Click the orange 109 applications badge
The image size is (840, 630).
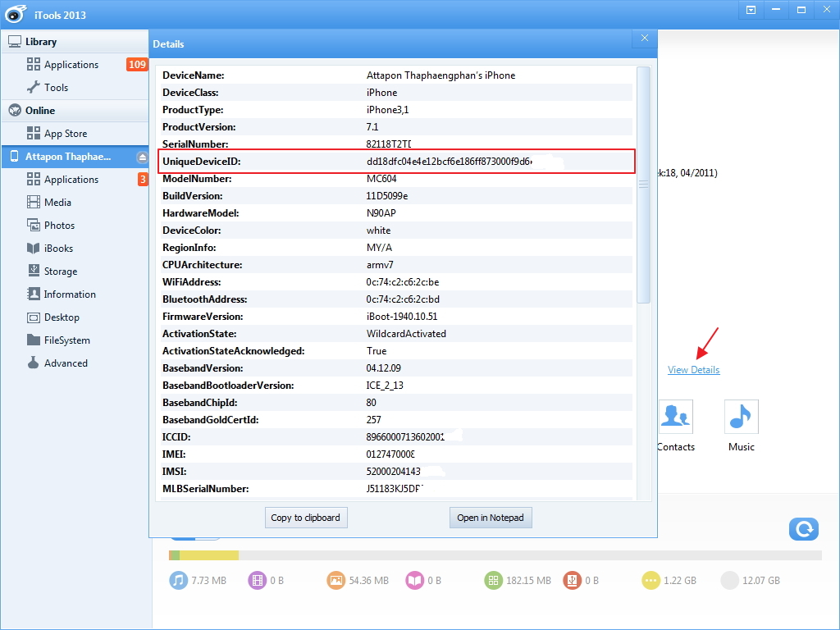[x=137, y=64]
